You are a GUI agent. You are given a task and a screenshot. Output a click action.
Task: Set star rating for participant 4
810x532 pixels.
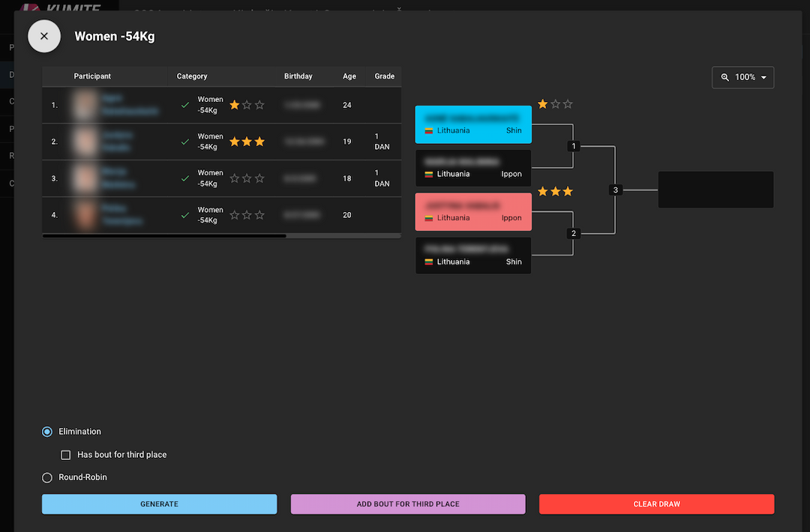247,215
